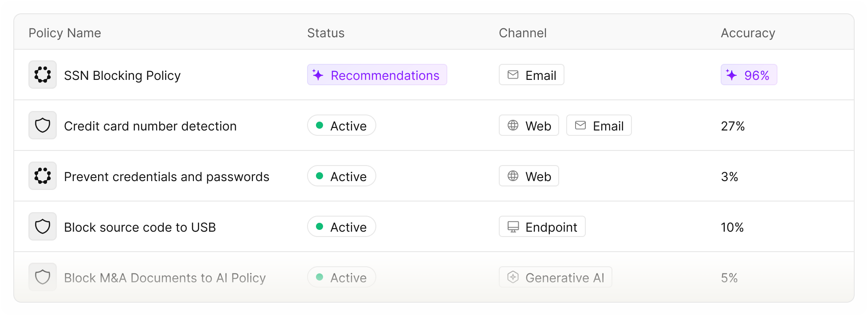Click the Generative AI hexagon icon

point(513,277)
